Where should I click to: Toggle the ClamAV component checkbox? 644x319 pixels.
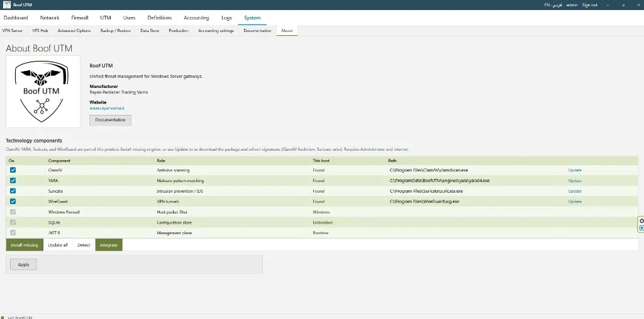(13, 170)
